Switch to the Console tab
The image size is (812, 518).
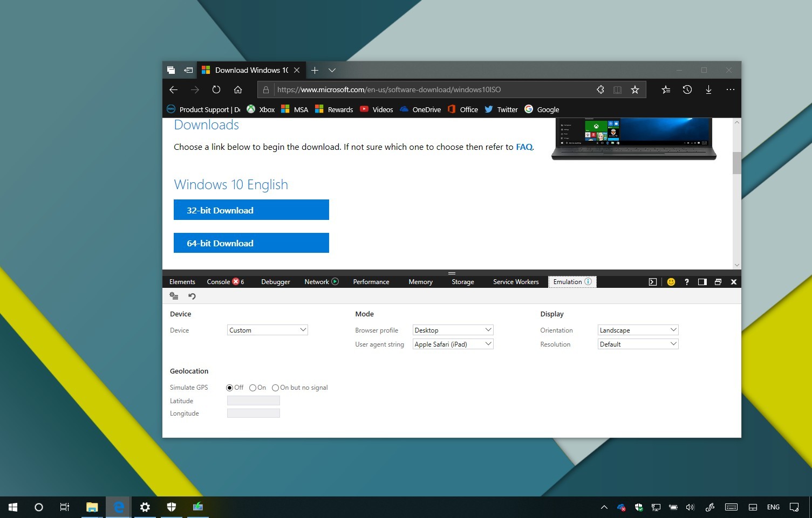226,282
